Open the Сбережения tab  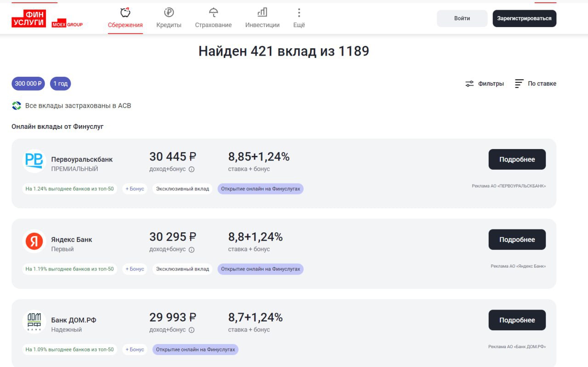click(125, 18)
